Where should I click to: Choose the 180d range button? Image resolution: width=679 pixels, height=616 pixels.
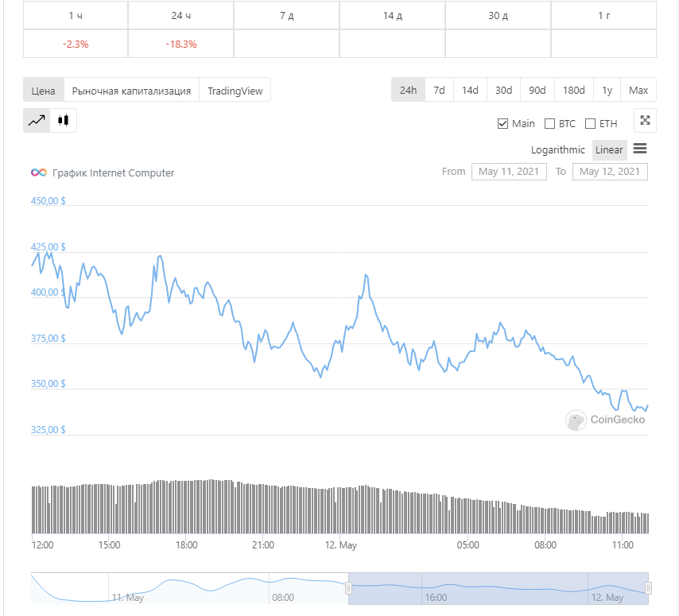[x=574, y=90]
